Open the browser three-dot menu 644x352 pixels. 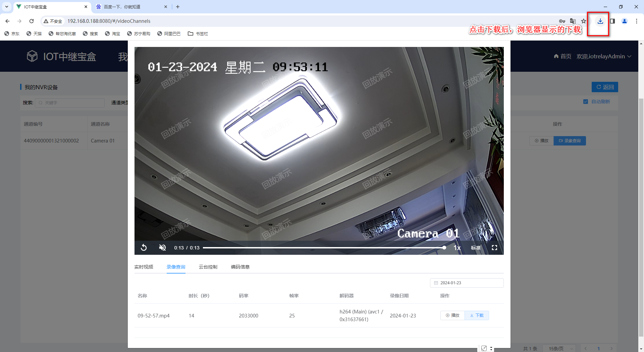click(637, 21)
